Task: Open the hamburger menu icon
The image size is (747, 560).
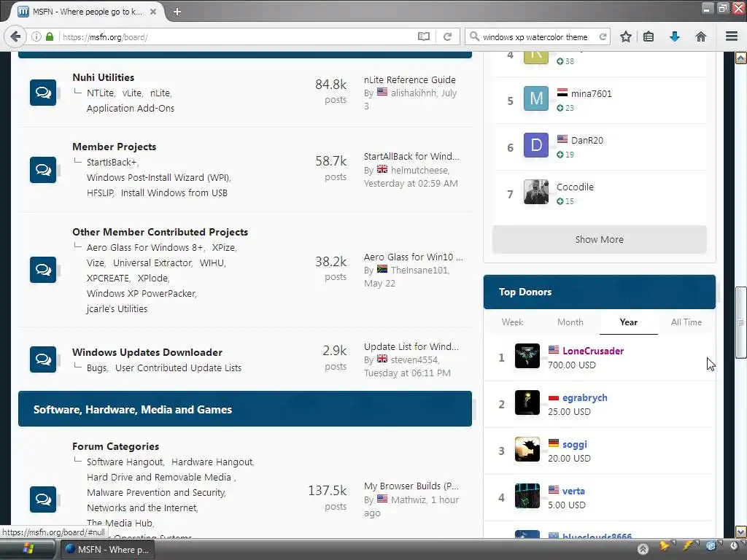Action: (732, 36)
